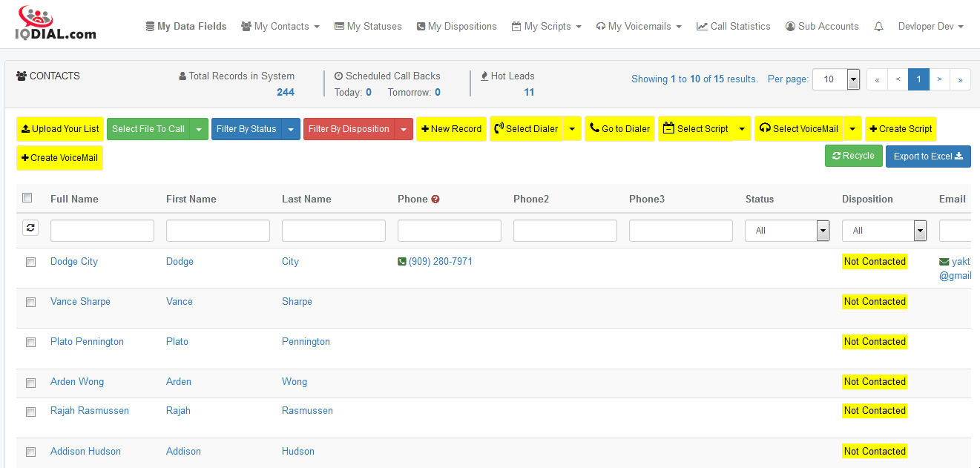This screenshot has height=468, width=980.
Task: Select page 1 in pagination
Action: (918, 79)
